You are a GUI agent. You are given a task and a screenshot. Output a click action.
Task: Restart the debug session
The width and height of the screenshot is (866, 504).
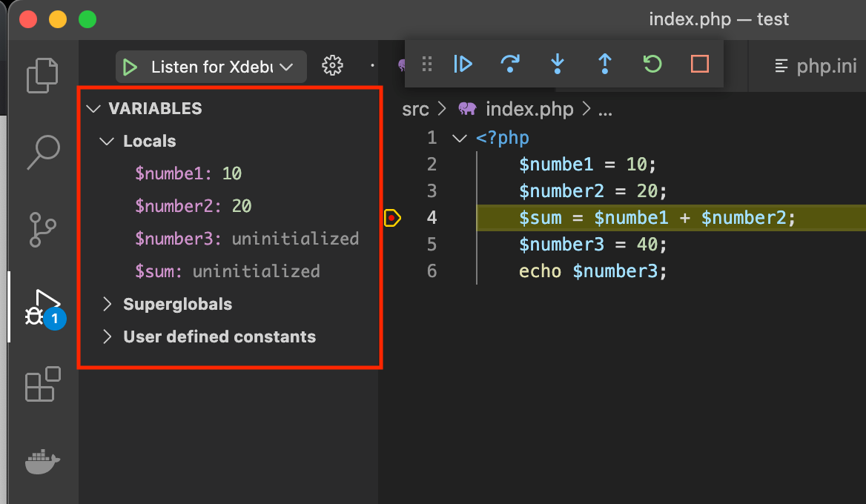tap(652, 64)
